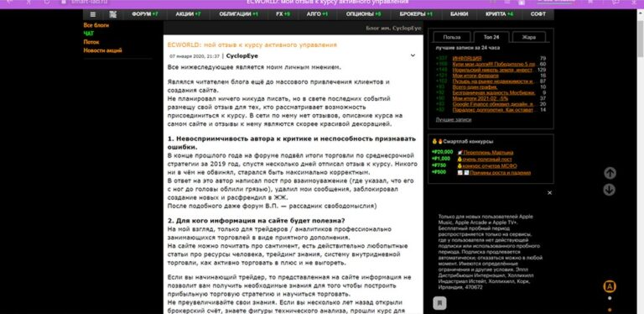Click the heading 2. Для кого информация
This screenshot has width=644, height=314.
[257, 220]
